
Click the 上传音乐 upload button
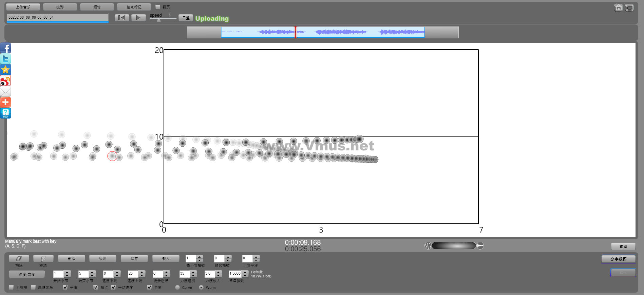[23, 7]
